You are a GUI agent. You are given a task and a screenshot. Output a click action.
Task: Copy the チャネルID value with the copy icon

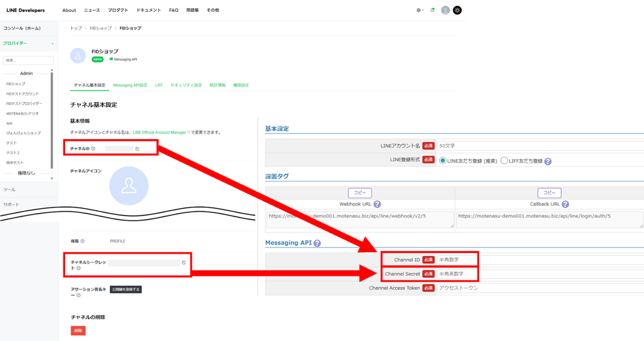tap(137, 149)
